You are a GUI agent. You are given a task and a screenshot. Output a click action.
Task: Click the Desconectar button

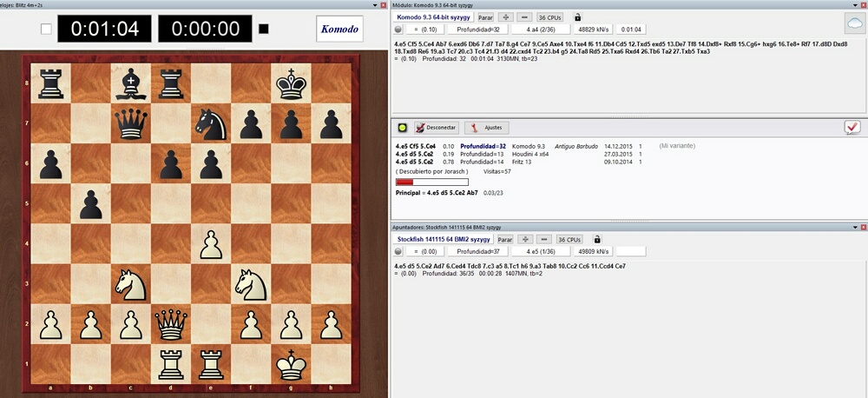pos(437,128)
